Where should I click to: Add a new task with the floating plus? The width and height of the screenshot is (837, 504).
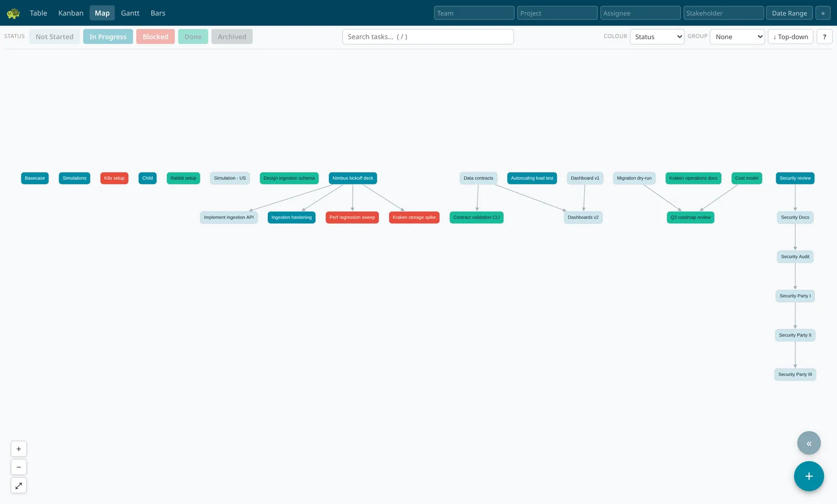click(809, 476)
